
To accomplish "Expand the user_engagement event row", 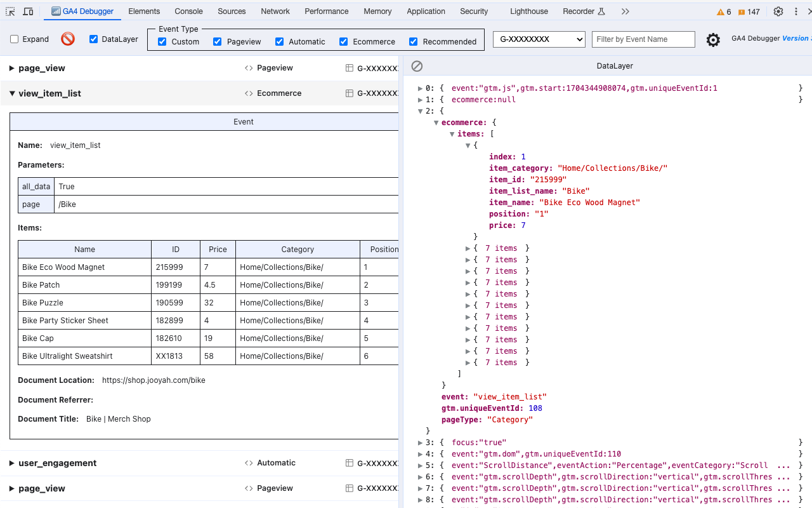I will tap(11, 463).
